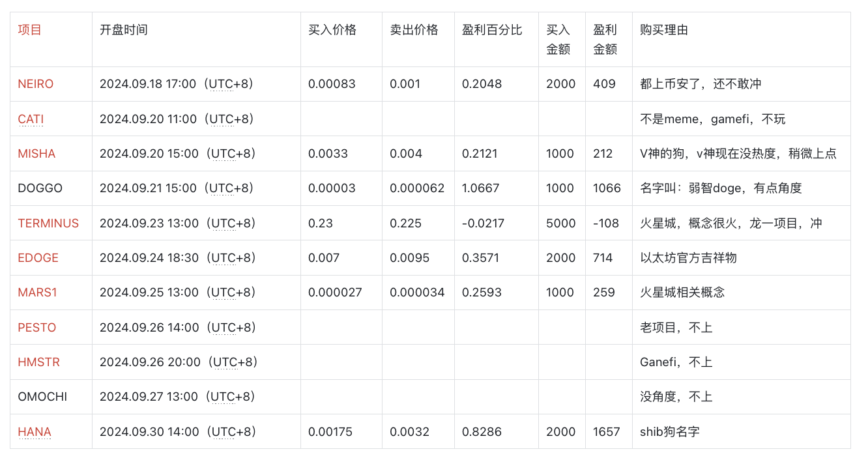Select HANA sell price 0.0032
Screen dimensions: 868x460
click(409, 432)
